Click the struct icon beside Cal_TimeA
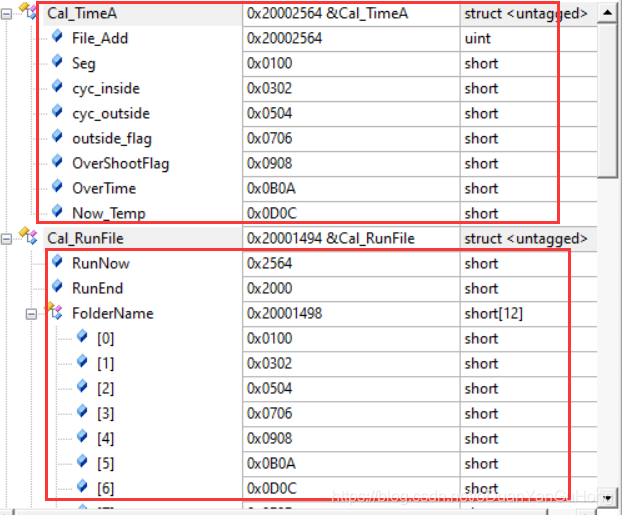 pos(29,10)
